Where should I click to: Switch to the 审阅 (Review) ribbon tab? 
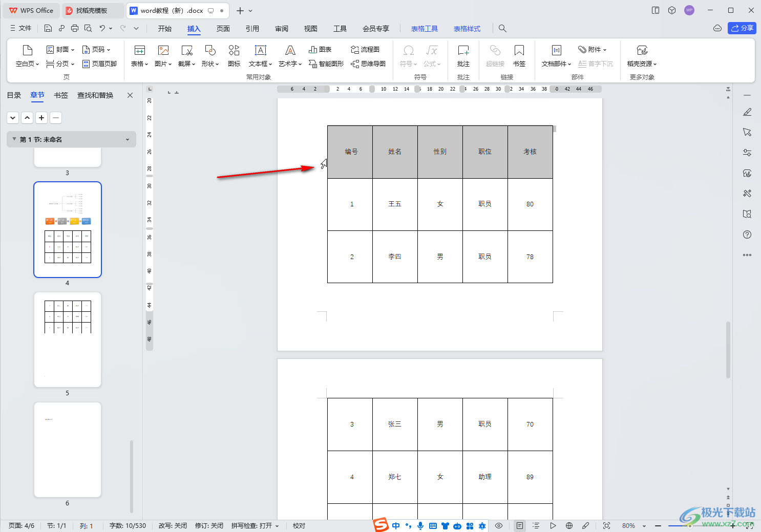point(282,29)
